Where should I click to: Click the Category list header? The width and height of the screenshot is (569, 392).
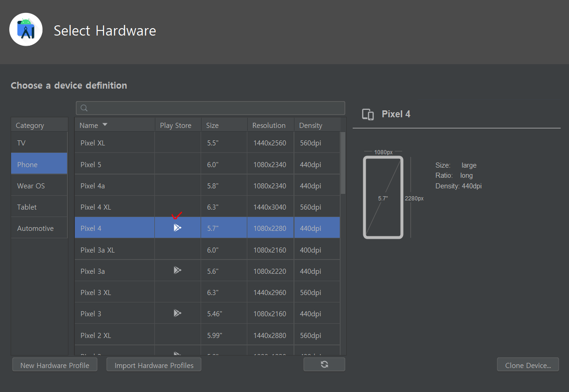coord(39,125)
